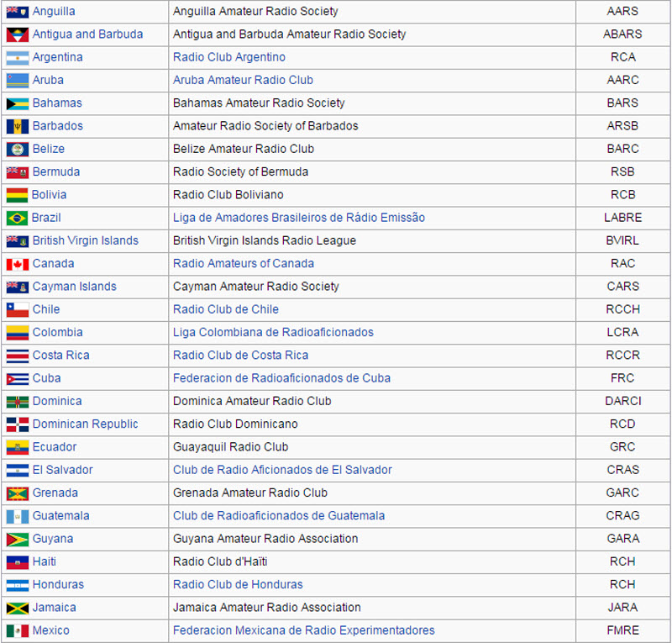Click the Bermuda flag icon

point(18,172)
